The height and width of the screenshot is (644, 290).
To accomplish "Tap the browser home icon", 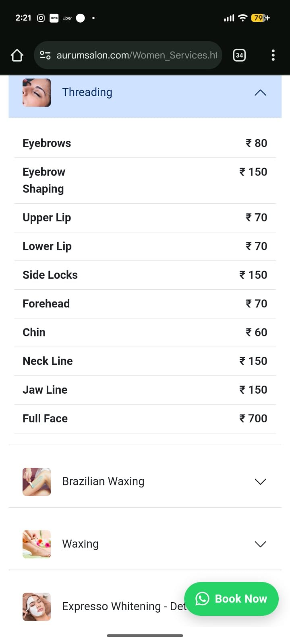I will click(17, 55).
